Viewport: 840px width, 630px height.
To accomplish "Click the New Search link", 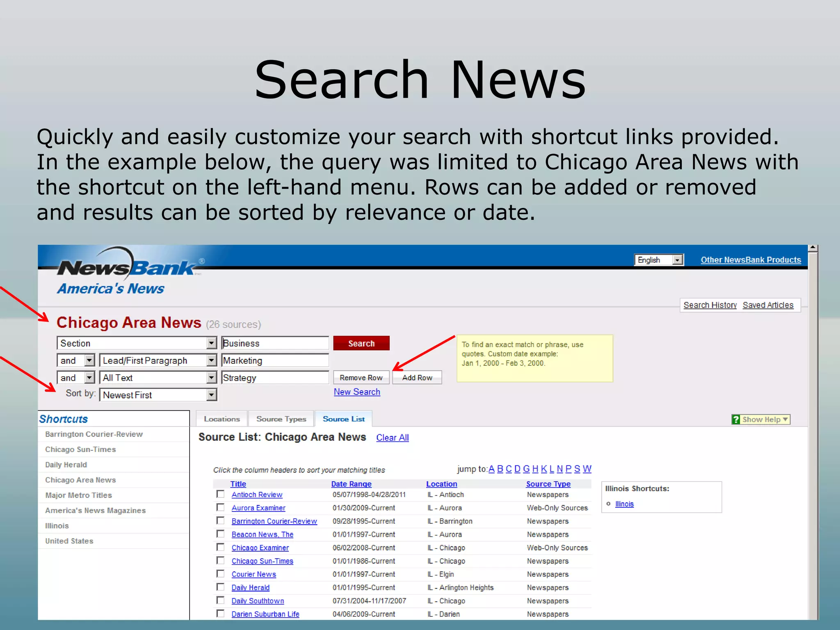I will pos(357,392).
